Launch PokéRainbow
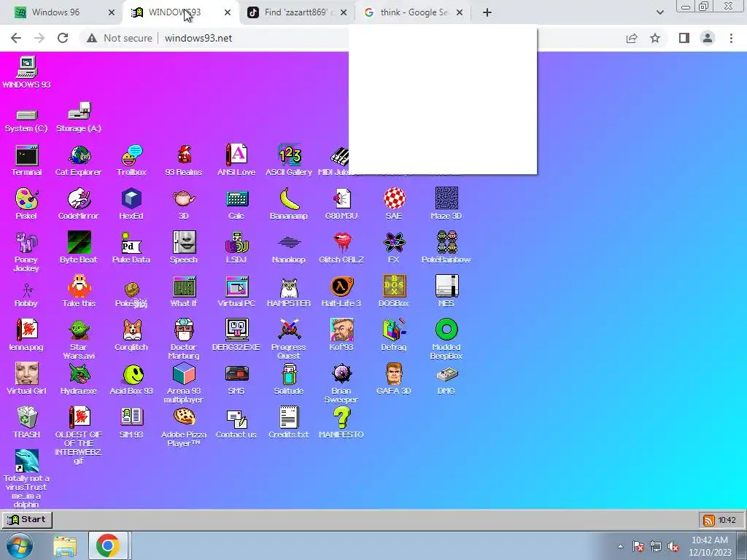747x560 pixels. pos(446,248)
